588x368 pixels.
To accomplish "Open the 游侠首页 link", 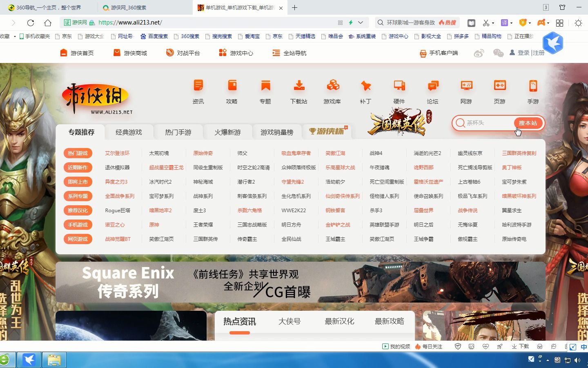I will click(77, 53).
